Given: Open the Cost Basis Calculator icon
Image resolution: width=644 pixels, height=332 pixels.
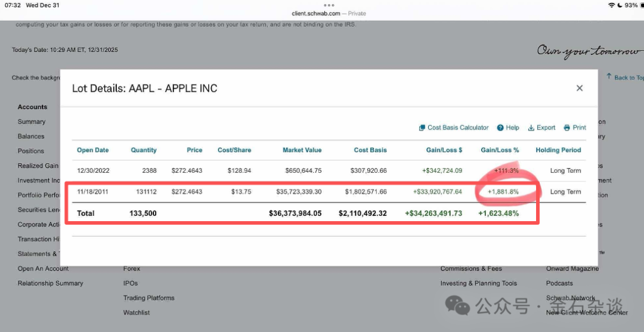Looking at the screenshot, I should point(422,128).
